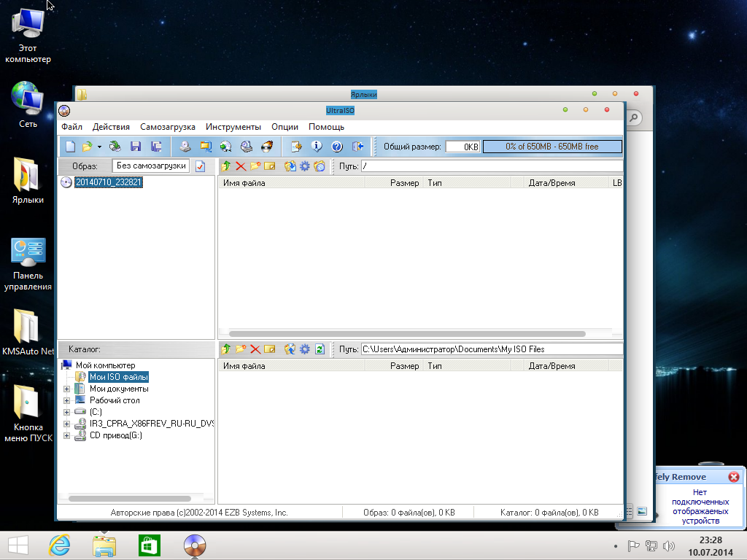Close the Safely Remove notification popup
The height and width of the screenshot is (560, 747).
click(734, 477)
